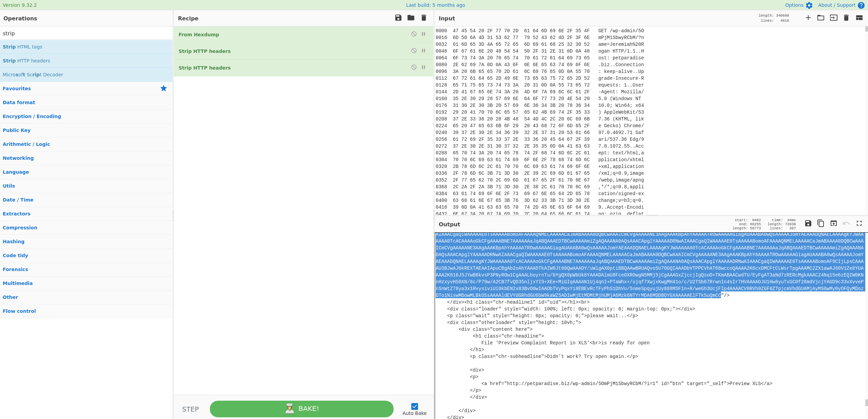
Task: Open the Other category
Action: pos(86,297)
